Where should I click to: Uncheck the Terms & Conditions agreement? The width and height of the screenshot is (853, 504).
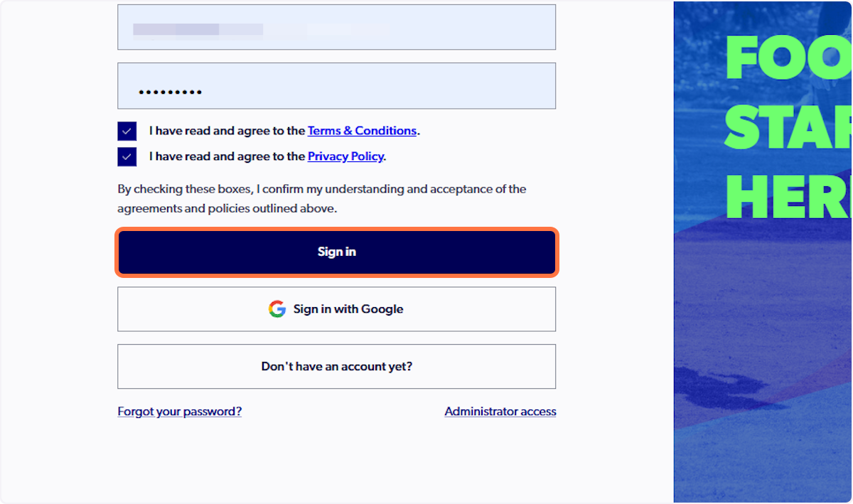127,131
